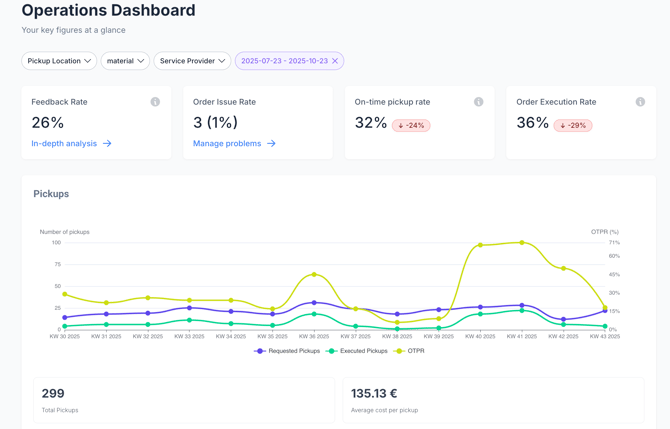The image size is (670, 429).
Task: Click the -24% on-time pickup trend badge
Action: coord(411,125)
